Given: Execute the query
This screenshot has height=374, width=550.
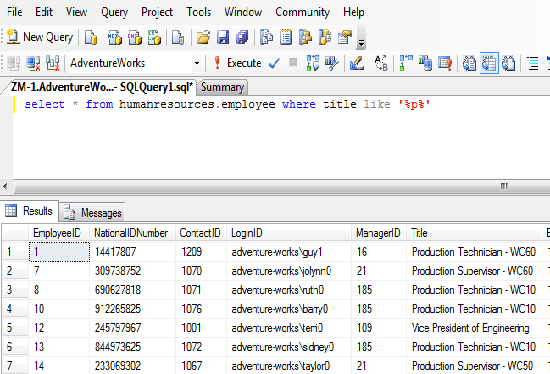Looking at the screenshot, I should click(x=237, y=63).
